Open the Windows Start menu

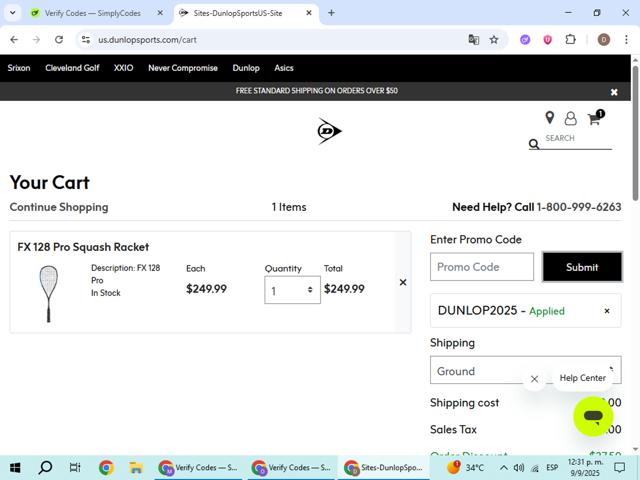click(x=15, y=468)
